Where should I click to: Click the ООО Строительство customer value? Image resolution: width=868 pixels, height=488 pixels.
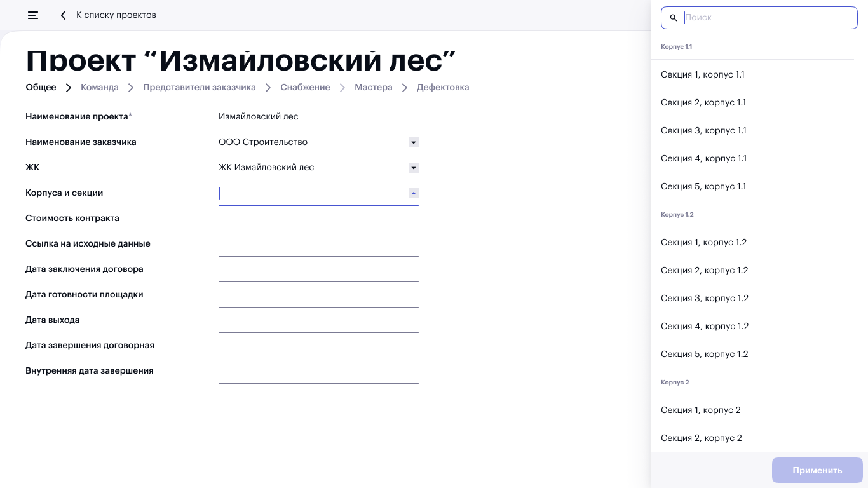point(263,142)
